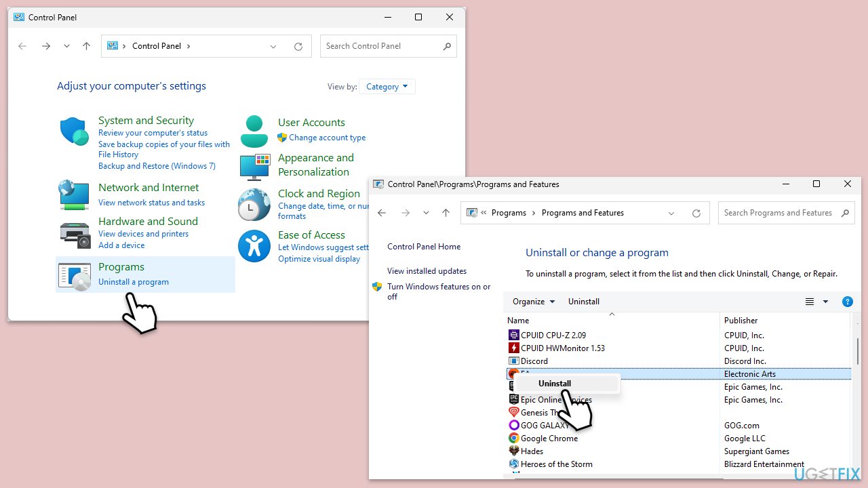Open Review your computer's status link

pos(153,133)
